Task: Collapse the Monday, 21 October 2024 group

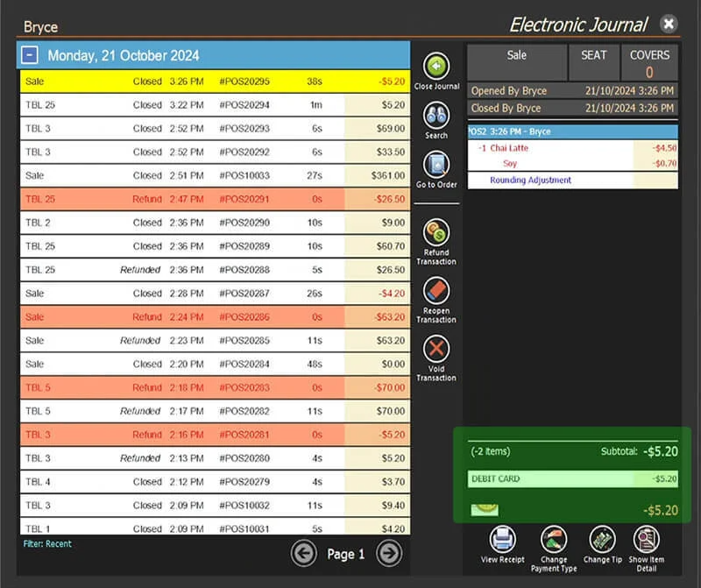Action: pyautogui.click(x=30, y=55)
